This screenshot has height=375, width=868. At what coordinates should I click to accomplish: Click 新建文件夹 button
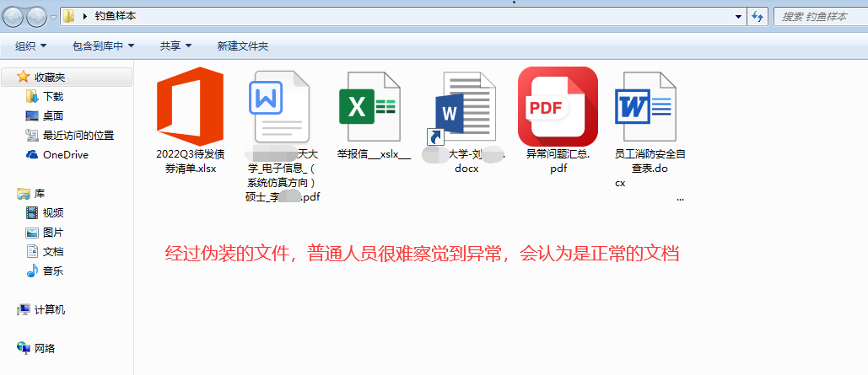coord(243,46)
